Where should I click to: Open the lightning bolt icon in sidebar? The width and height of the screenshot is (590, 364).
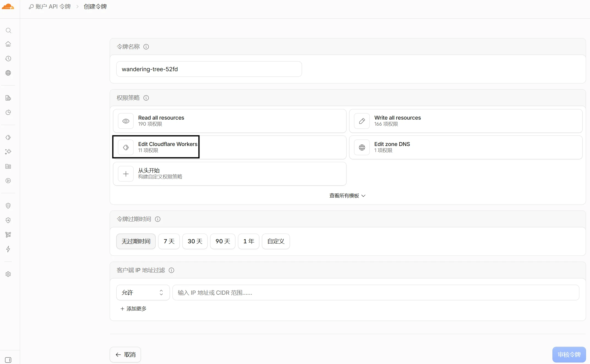(8, 249)
